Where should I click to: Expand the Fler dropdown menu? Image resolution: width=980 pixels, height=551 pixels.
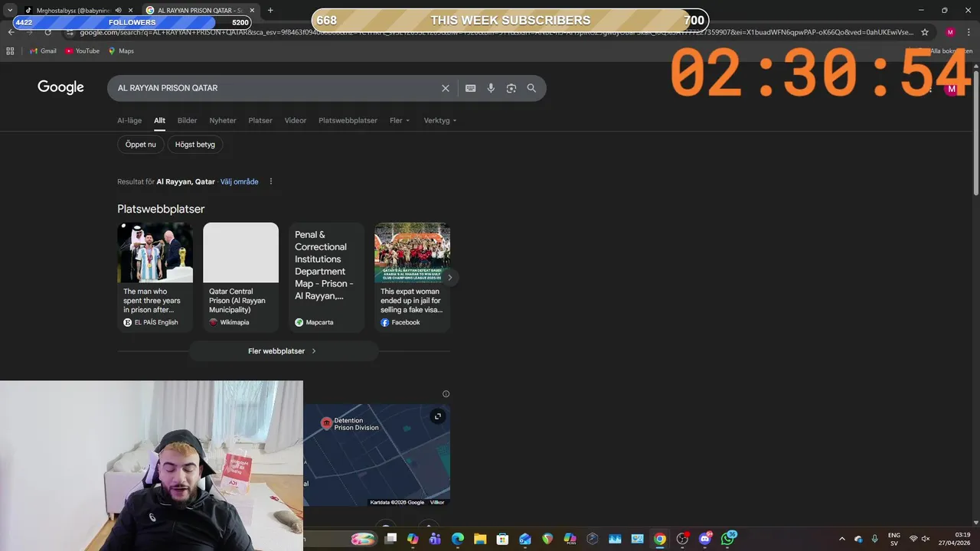[x=400, y=120]
